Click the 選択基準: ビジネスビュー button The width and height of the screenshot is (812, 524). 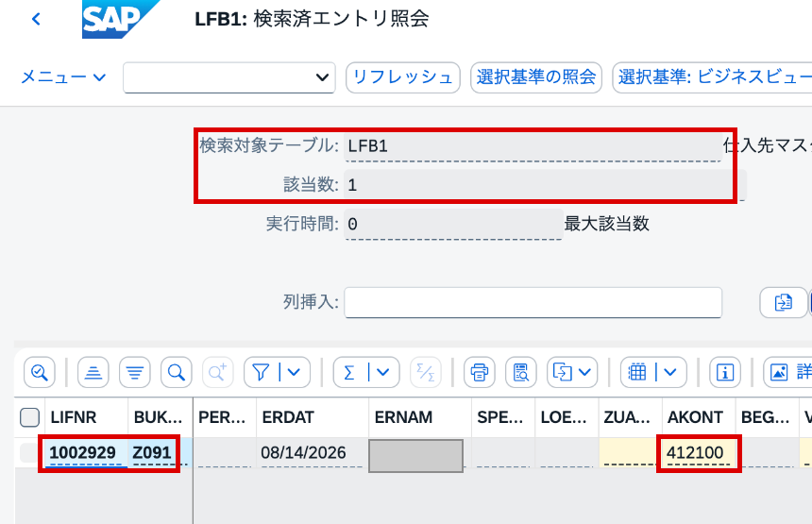click(x=712, y=77)
